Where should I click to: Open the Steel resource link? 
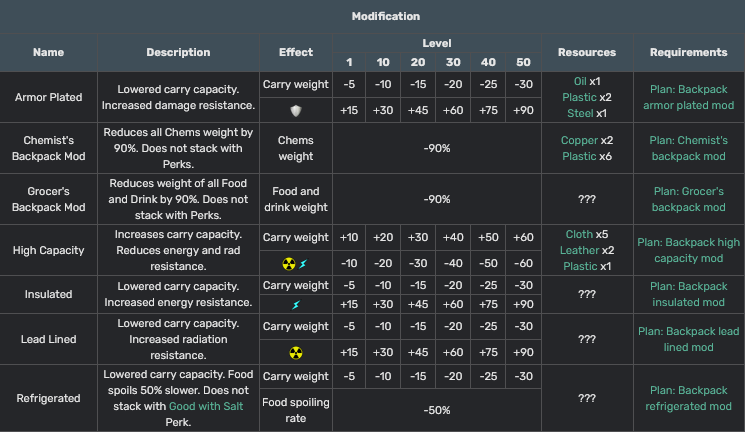580,113
